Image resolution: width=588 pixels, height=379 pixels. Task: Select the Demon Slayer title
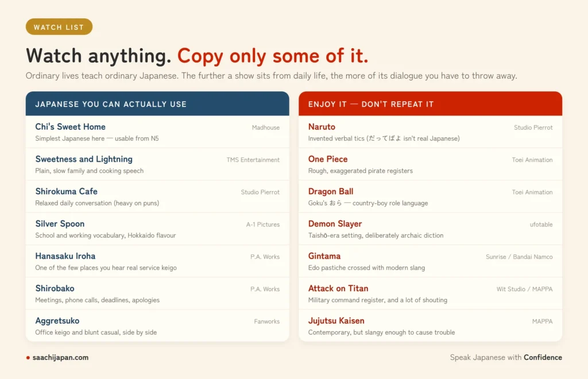335,224
